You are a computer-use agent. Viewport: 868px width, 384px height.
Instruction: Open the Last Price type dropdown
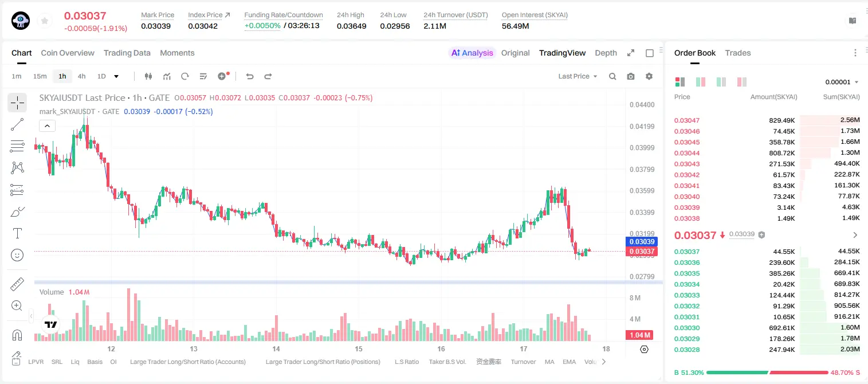[578, 76]
